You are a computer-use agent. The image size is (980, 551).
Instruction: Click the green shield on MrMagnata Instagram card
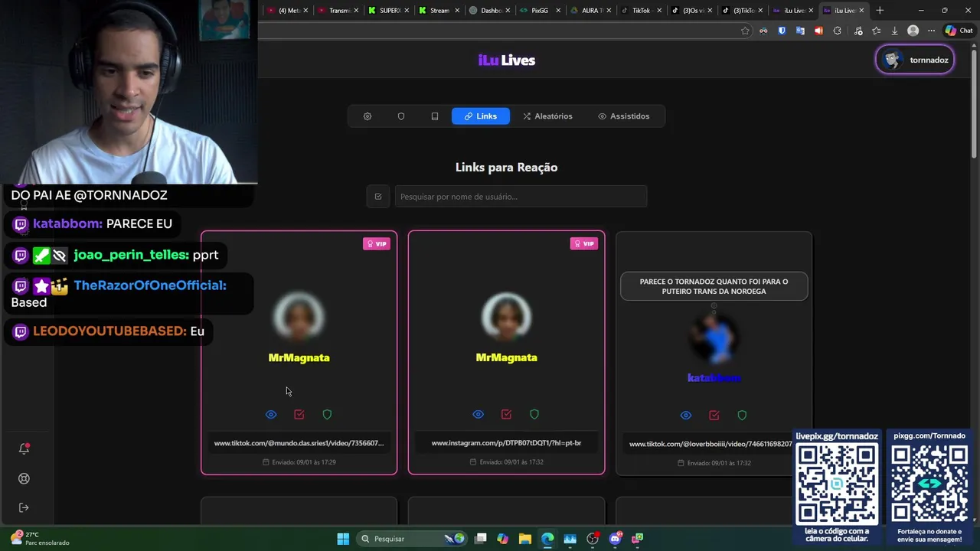pos(534,414)
